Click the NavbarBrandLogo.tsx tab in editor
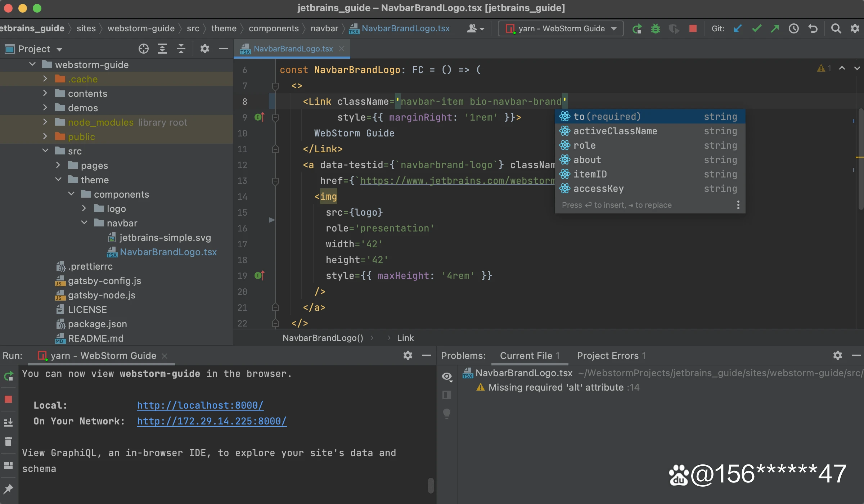This screenshot has width=864, height=504. (292, 48)
